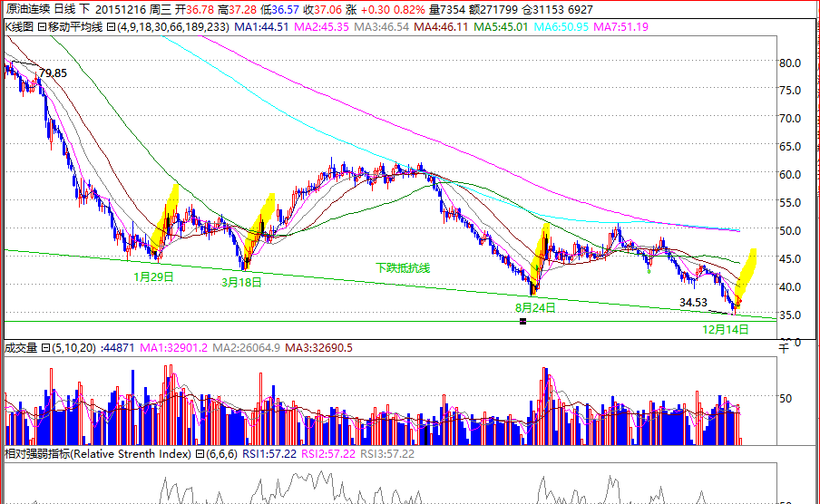The width and height of the screenshot is (820, 504).
Task: Click the K线图 panel label
Action: point(20,27)
